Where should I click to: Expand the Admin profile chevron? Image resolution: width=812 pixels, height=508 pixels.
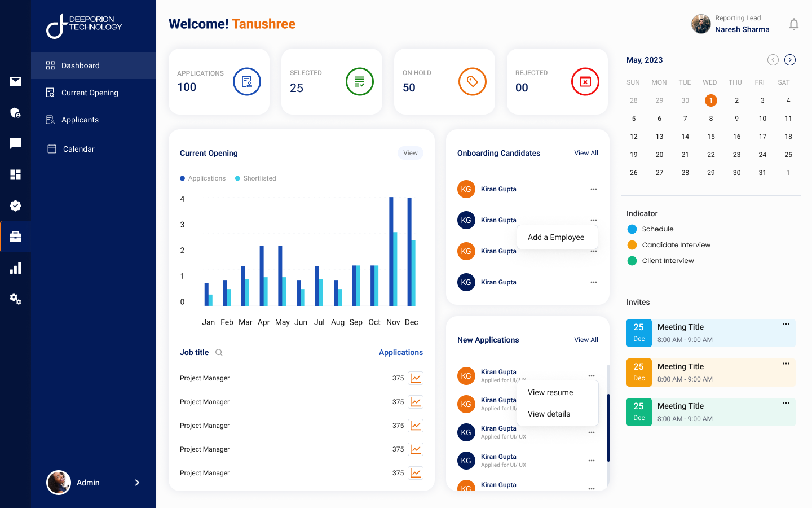(x=137, y=483)
